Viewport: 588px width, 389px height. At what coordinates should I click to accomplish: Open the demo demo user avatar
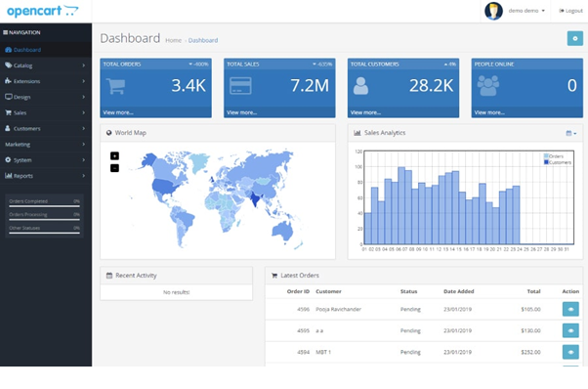coord(493,11)
